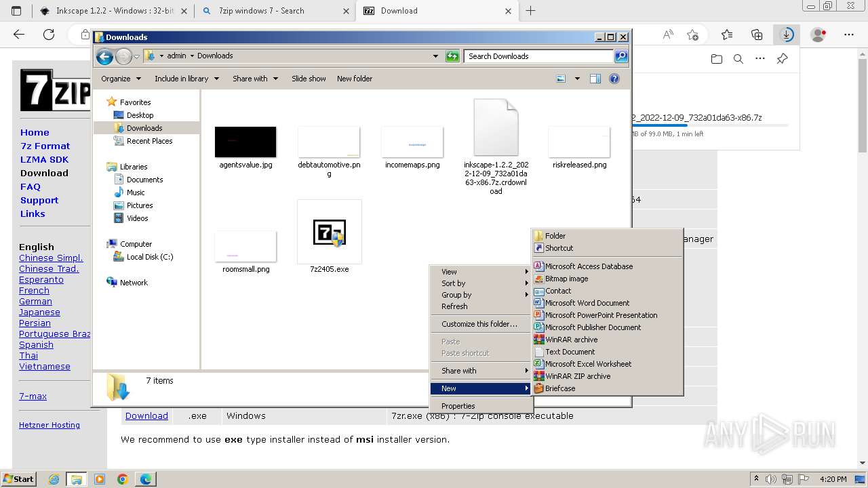This screenshot has width=868, height=488.
Task: Open the Sort by submenu
Action: pyautogui.click(x=481, y=283)
